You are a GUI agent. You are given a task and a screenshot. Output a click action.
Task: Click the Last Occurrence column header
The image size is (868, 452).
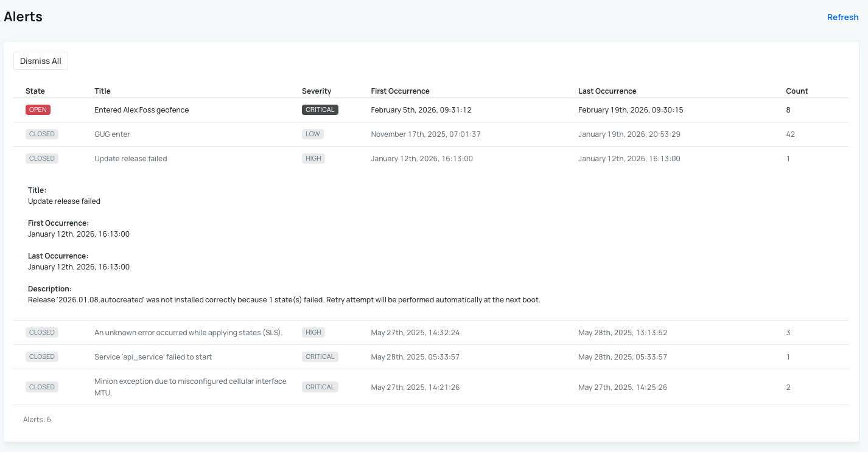pos(607,91)
